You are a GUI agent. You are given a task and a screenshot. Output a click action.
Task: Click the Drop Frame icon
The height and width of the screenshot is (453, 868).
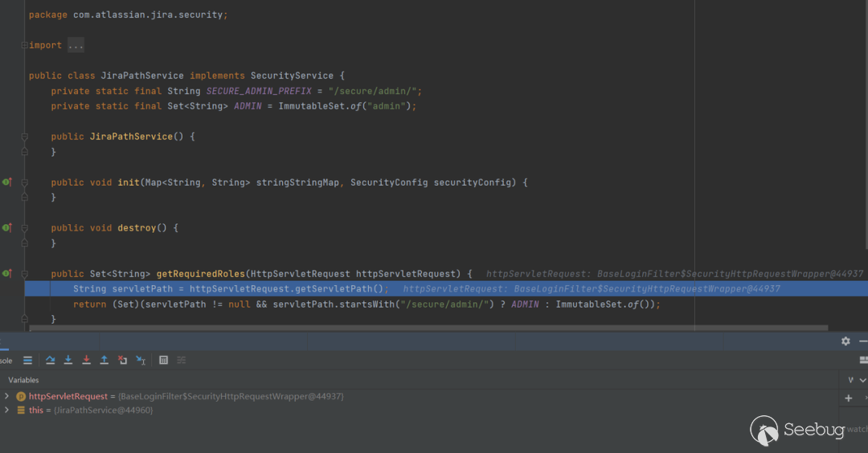[x=122, y=360]
